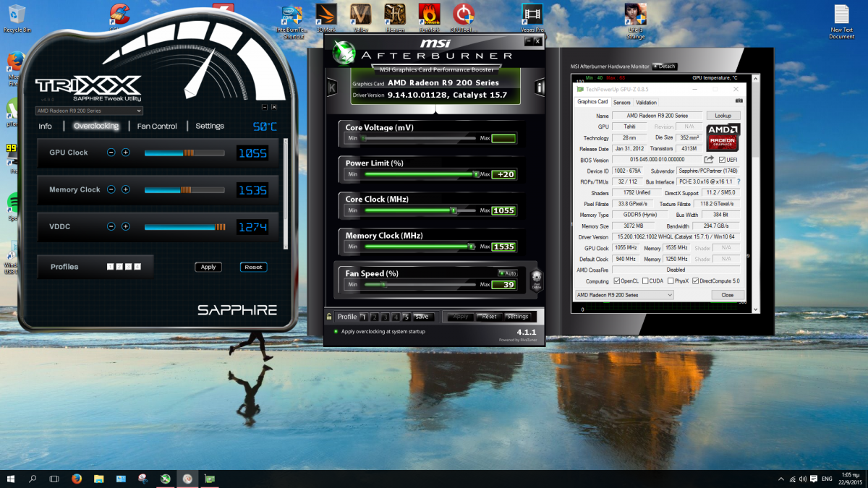The width and height of the screenshot is (868, 488).
Task: Open File Explorer from the taskbar
Action: (98, 479)
